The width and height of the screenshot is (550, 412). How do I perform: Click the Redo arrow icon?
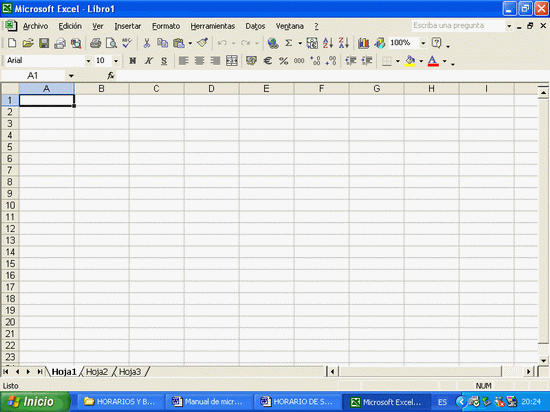pyautogui.click(x=245, y=43)
